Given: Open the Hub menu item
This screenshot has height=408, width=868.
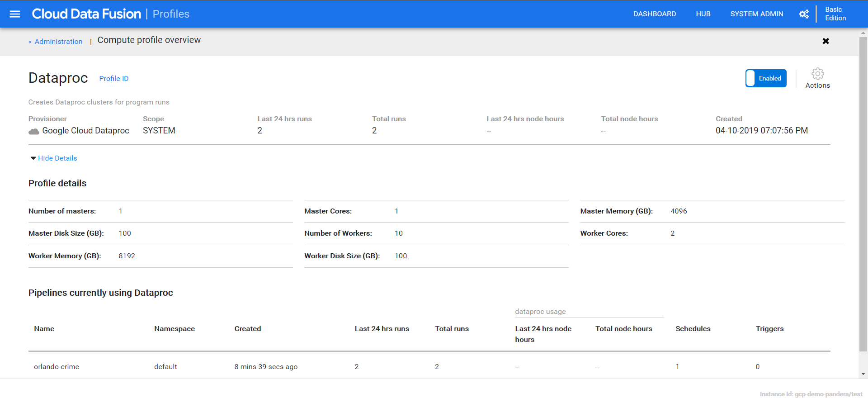Looking at the screenshot, I should click(703, 14).
